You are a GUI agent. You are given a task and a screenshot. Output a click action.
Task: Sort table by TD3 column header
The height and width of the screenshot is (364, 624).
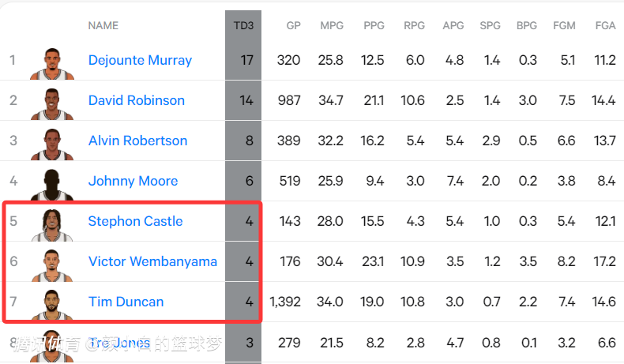coord(243,25)
